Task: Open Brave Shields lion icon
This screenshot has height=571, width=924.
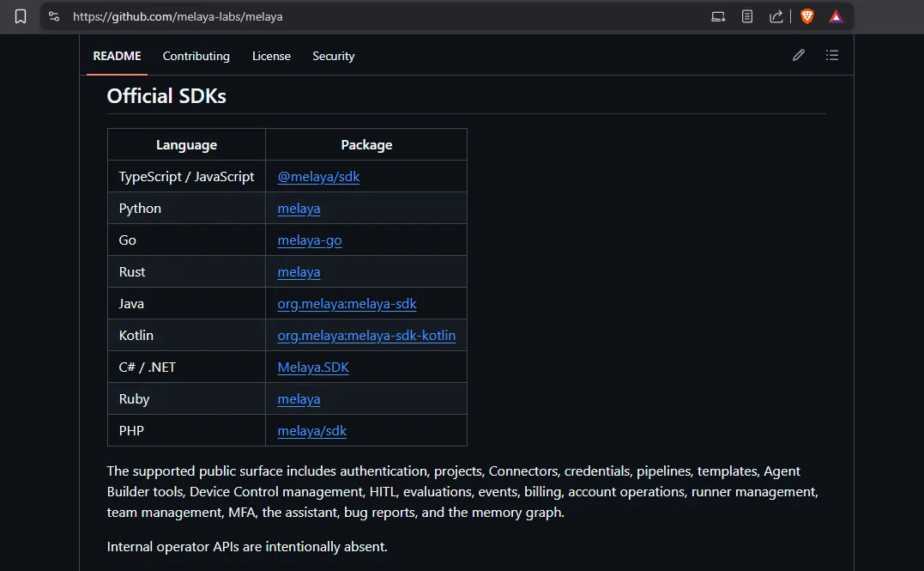Action: (807, 16)
